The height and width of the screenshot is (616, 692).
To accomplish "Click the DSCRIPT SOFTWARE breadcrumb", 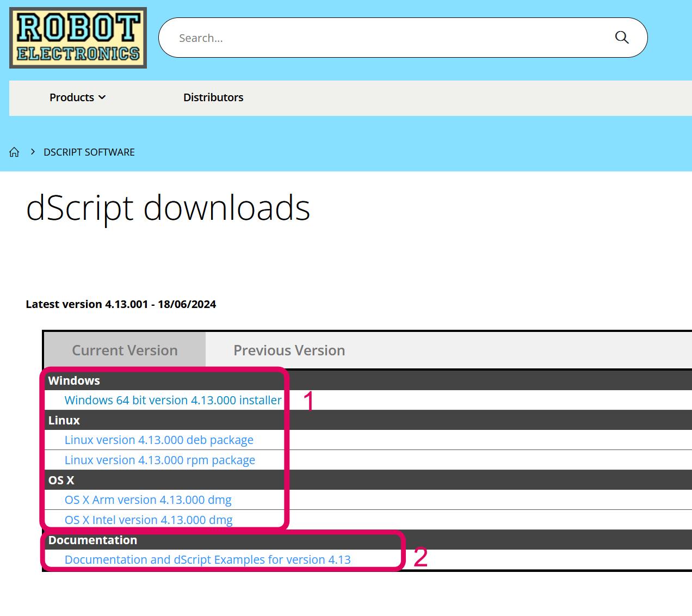I will tap(89, 152).
